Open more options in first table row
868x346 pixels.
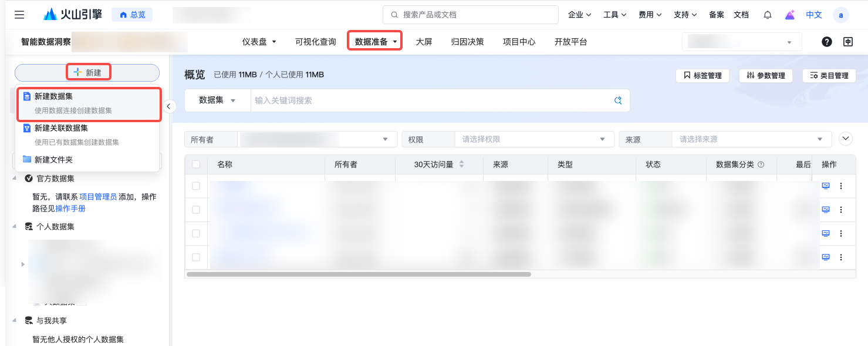point(841,186)
